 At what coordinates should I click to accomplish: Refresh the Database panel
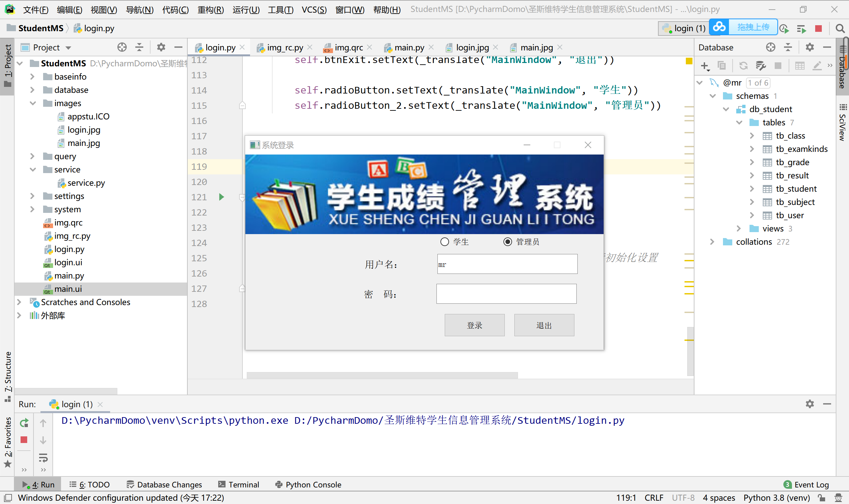coord(744,66)
